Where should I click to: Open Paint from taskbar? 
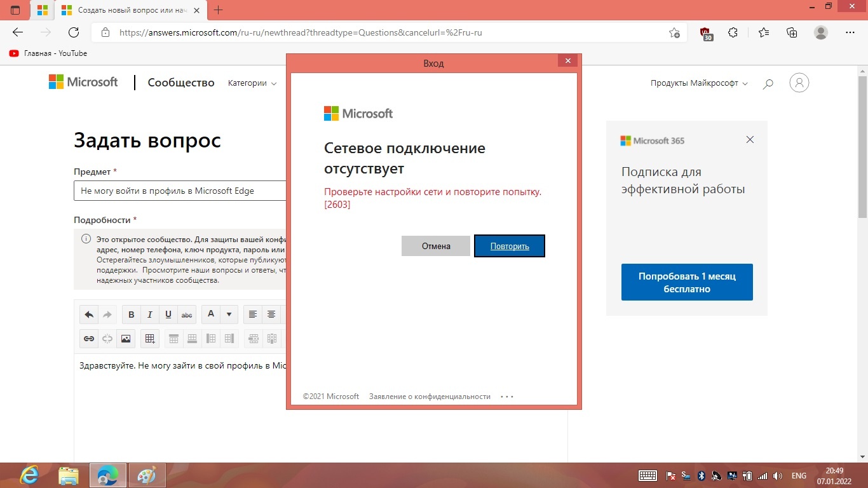147,475
